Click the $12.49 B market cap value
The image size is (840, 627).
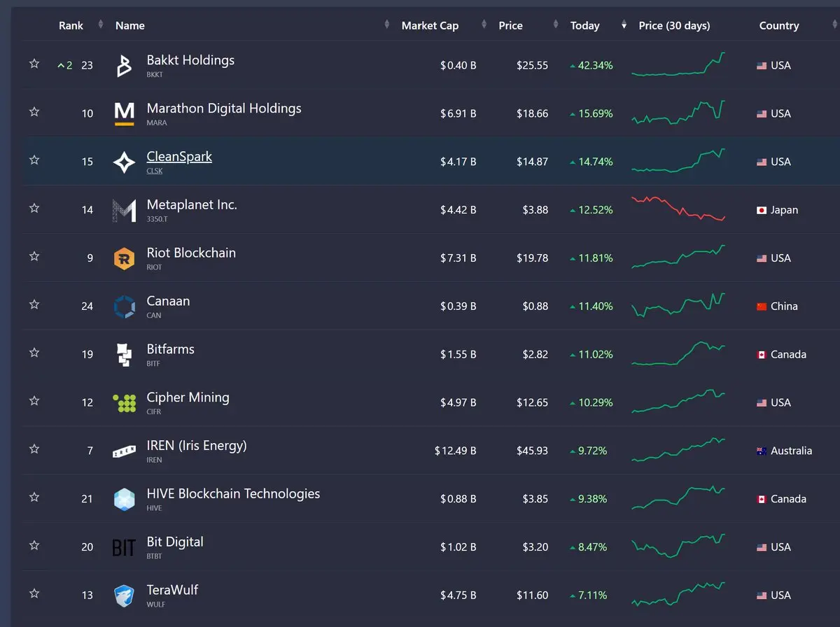(x=456, y=451)
